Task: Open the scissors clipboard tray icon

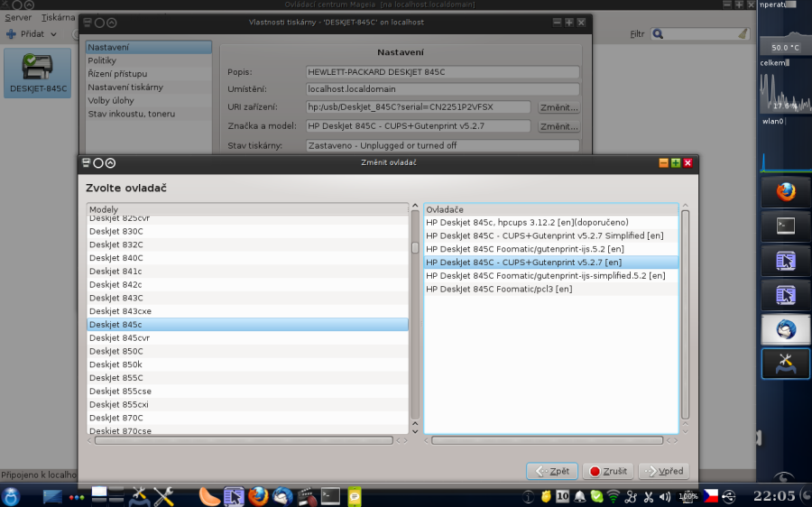Action: [x=648, y=497]
